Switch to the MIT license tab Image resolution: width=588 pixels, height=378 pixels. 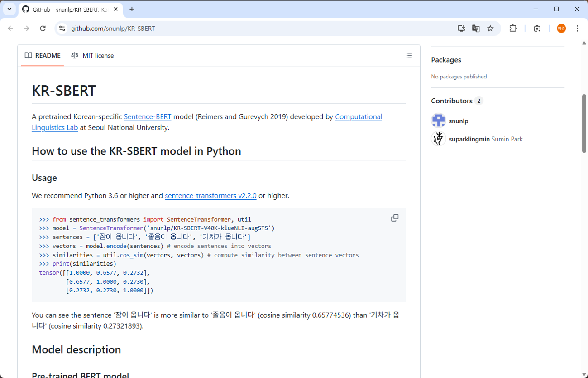tap(92, 56)
